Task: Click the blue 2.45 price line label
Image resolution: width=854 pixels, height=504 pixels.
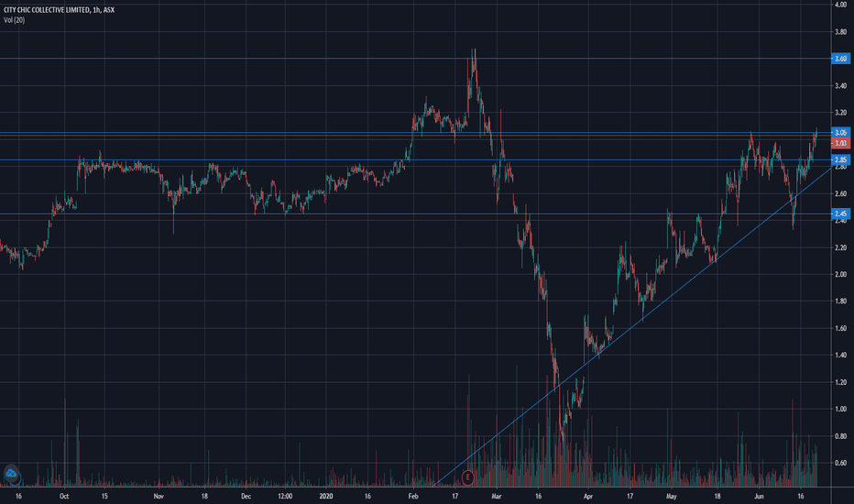Action: (840, 214)
